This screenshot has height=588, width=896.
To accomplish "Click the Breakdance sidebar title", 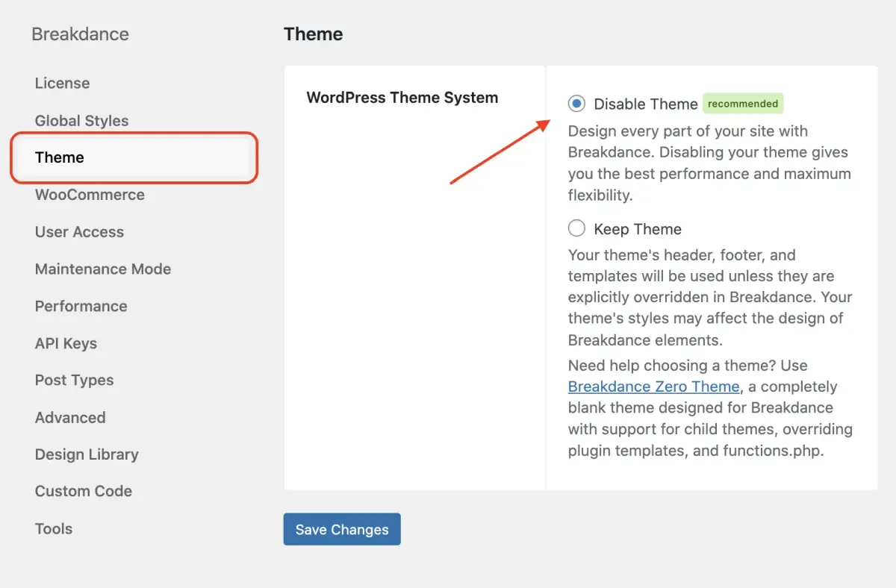I will (x=80, y=34).
